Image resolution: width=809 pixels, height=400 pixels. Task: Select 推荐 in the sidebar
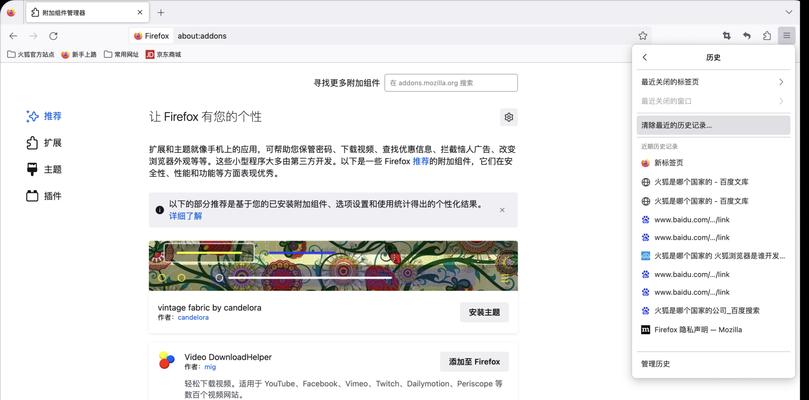pyautogui.click(x=44, y=116)
